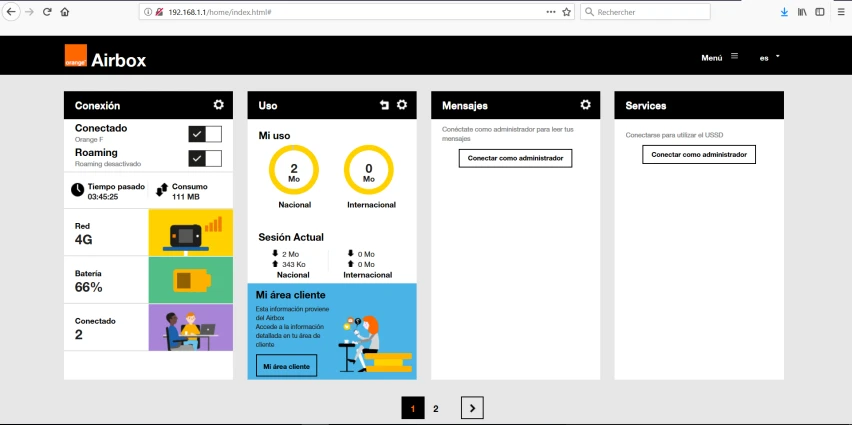Open the Conexión panel settings gear
The width and height of the screenshot is (852, 425).
218,105
